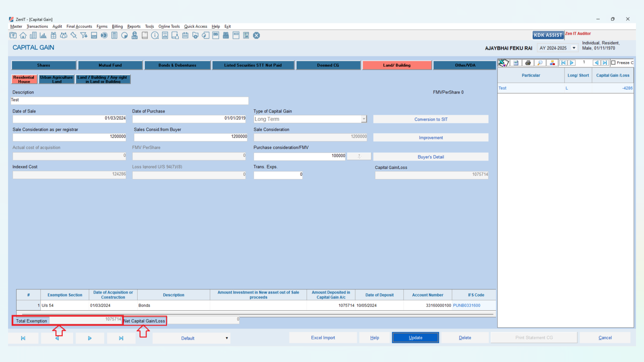
Task: Click the pushpin toolbar icon
Action: tap(74, 35)
